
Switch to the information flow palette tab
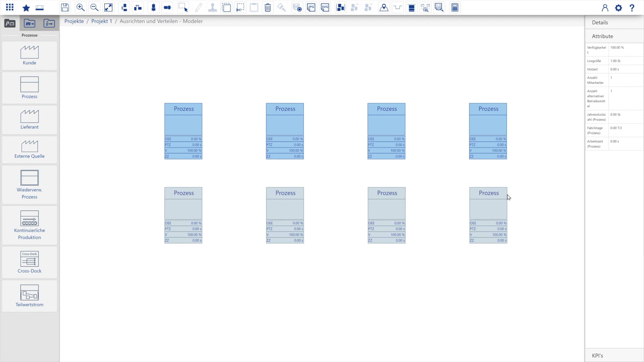pyautogui.click(x=49, y=23)
